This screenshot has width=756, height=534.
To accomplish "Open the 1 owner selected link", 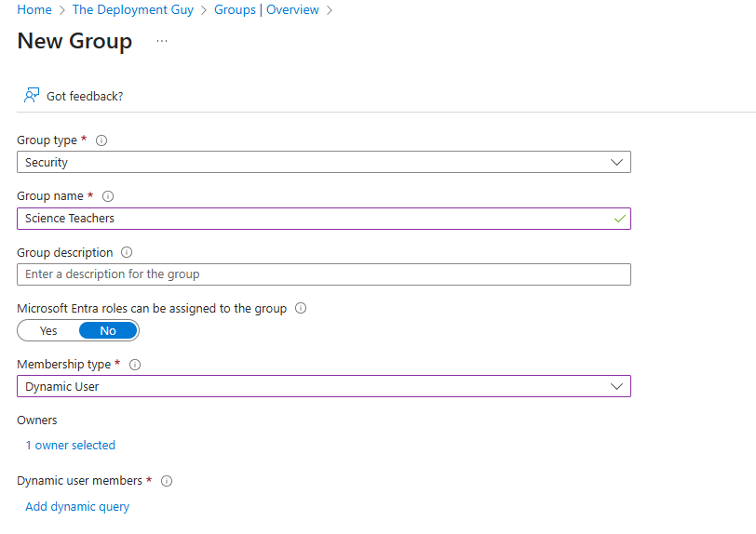I will click(x=71, y=446).
